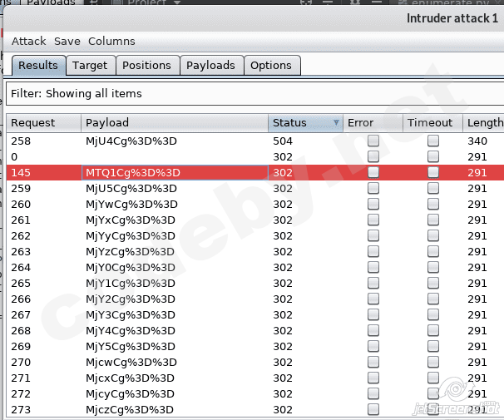Open the Save menu
This screenshot has height=420, width=504.
coord(67,41)
